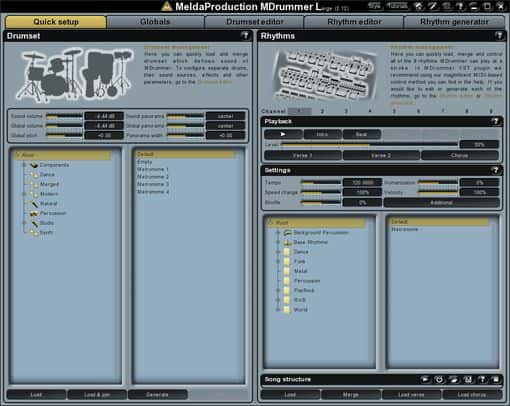The image size is (510, 406).
Task: Switch to the Quick setup tab
Action: point(56,22)
